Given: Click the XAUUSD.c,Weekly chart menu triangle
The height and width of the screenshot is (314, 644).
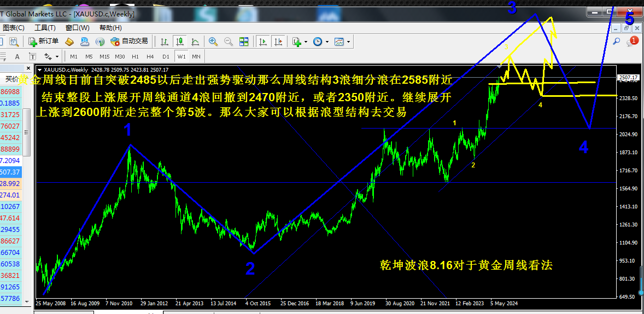Looking at the screenshot, I should (x=39, y=69).
